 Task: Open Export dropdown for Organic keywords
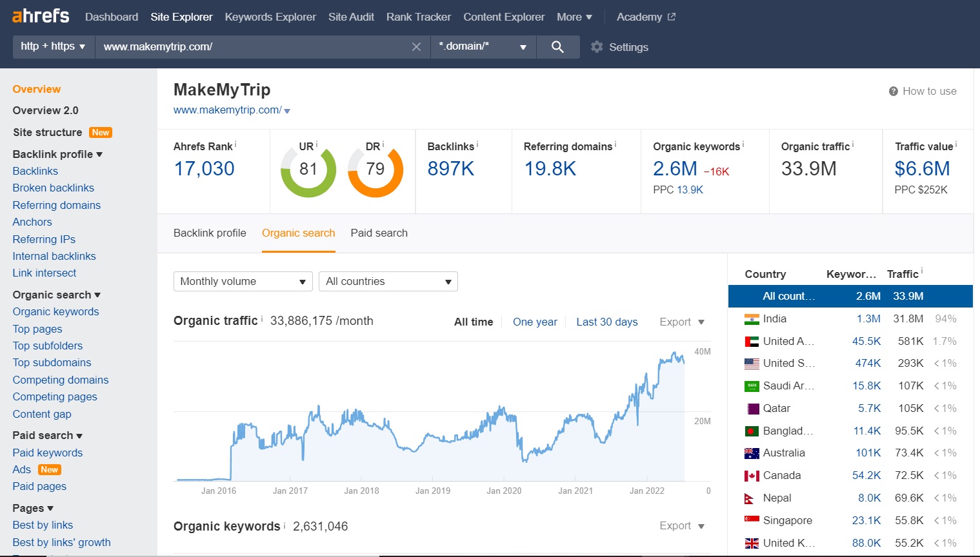pyautogui.click(x=682, y=525)
